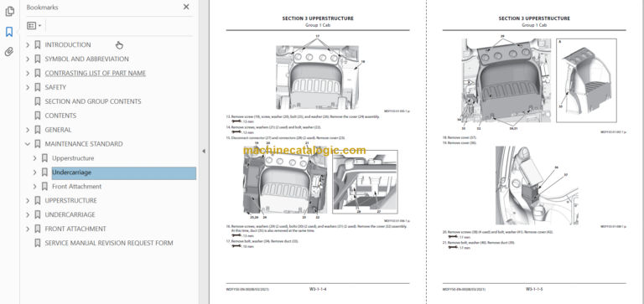Screen dimensions: 644x304
Task: Click the connector detail diagram on left page
Action: coord(365,182)
